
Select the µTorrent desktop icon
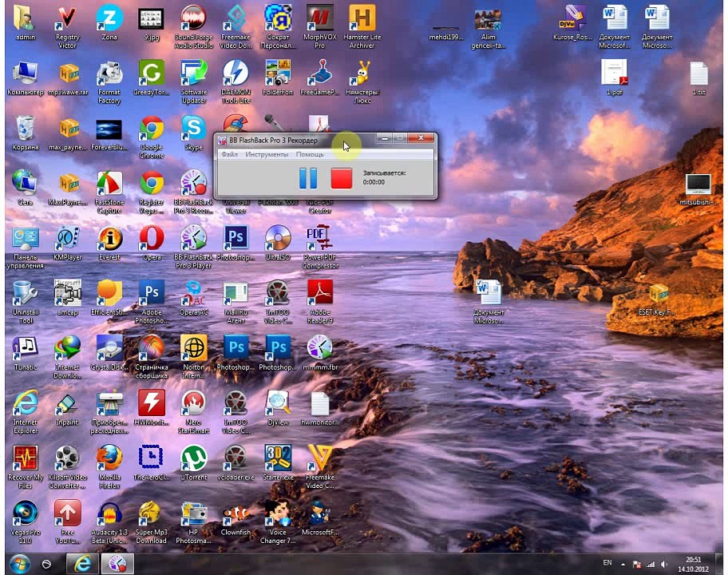[194, 463]
